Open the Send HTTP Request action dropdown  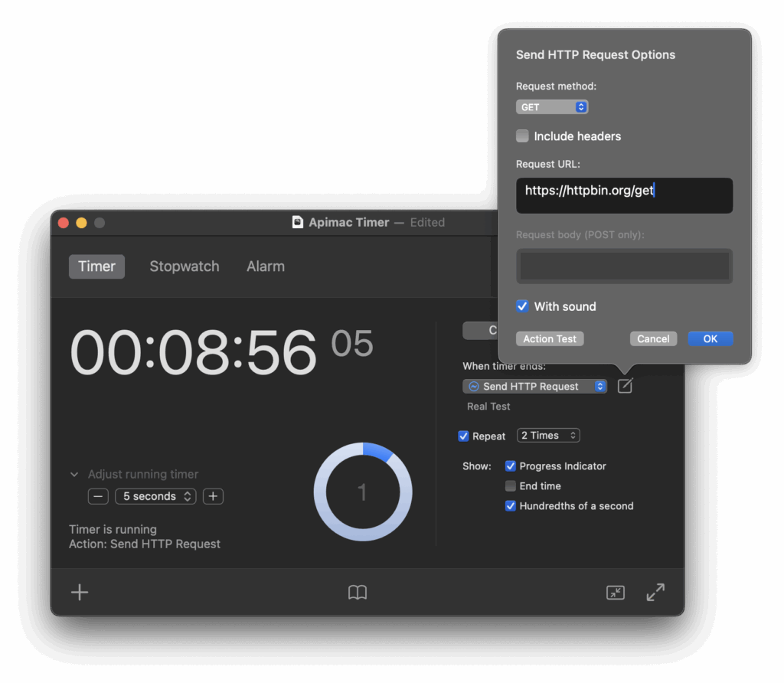pyautogui.click(x=535, y=387)
